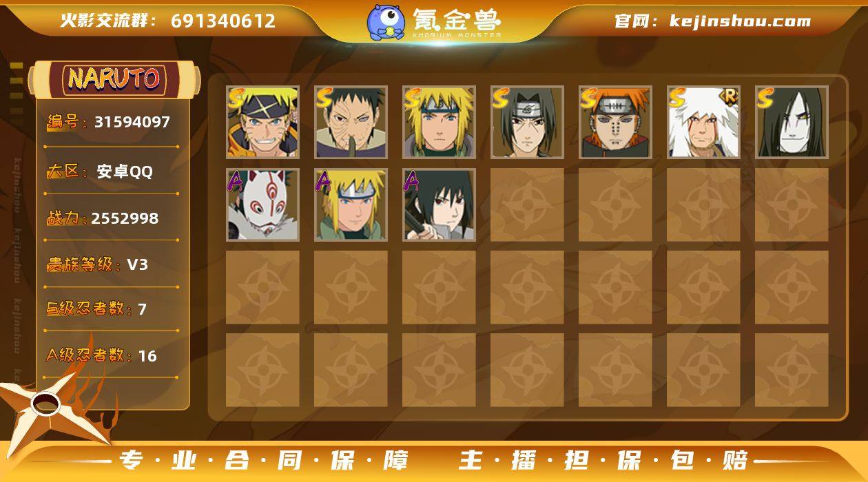Viewport: 868px width, 482px height.
Task: Click the A级忍者数 count of 16
Action: click(147, 356)
